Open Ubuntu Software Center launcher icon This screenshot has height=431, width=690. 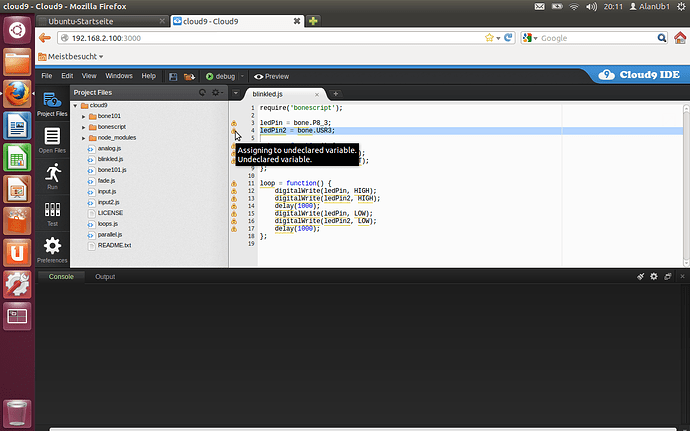point(17,221)
